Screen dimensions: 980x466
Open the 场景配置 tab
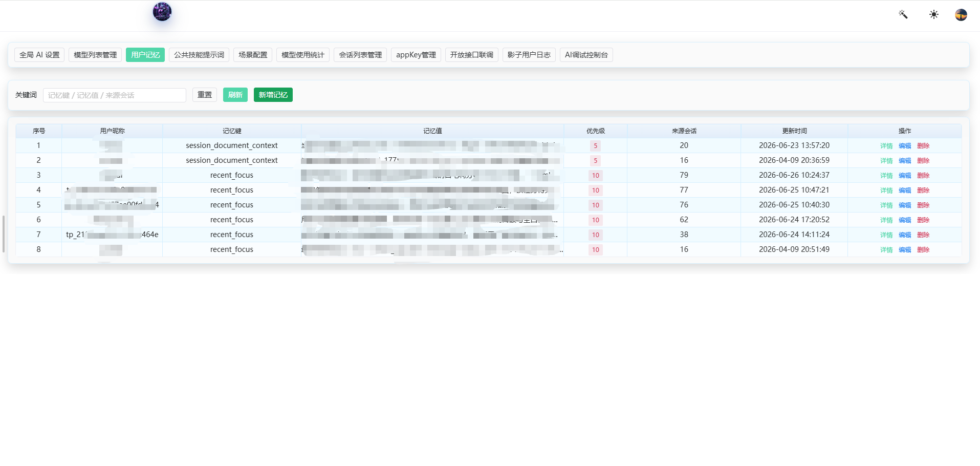tap(253, 55)
